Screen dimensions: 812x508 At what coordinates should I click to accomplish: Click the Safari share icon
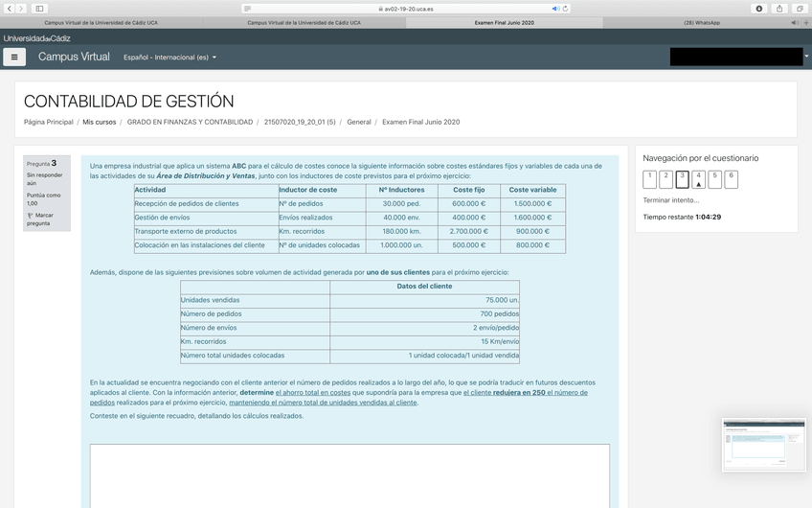click(779, 9)
